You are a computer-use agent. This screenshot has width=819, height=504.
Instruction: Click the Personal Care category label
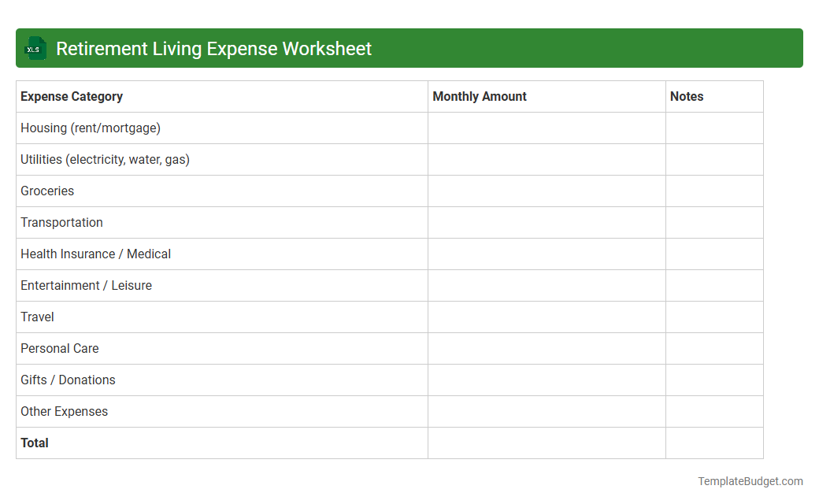(59, 348)
